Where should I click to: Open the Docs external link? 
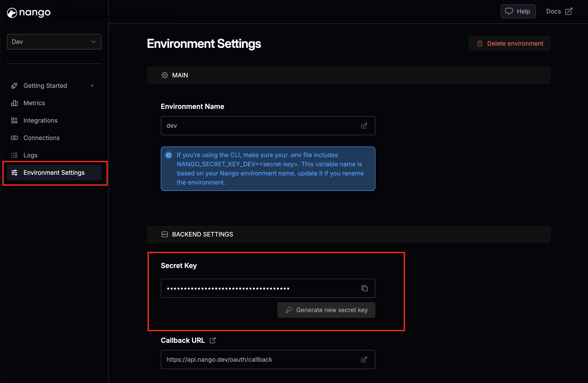click(559, 11)
